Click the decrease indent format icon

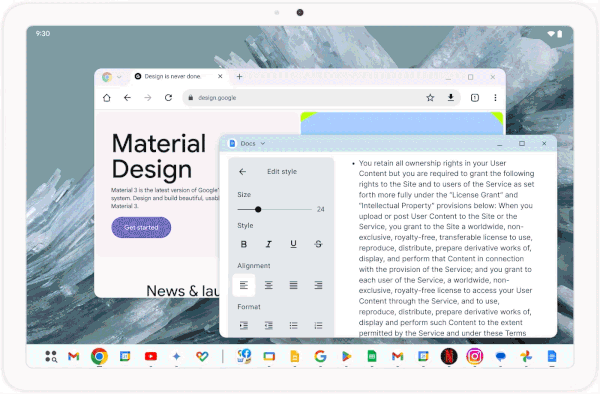tap(269, 326)
